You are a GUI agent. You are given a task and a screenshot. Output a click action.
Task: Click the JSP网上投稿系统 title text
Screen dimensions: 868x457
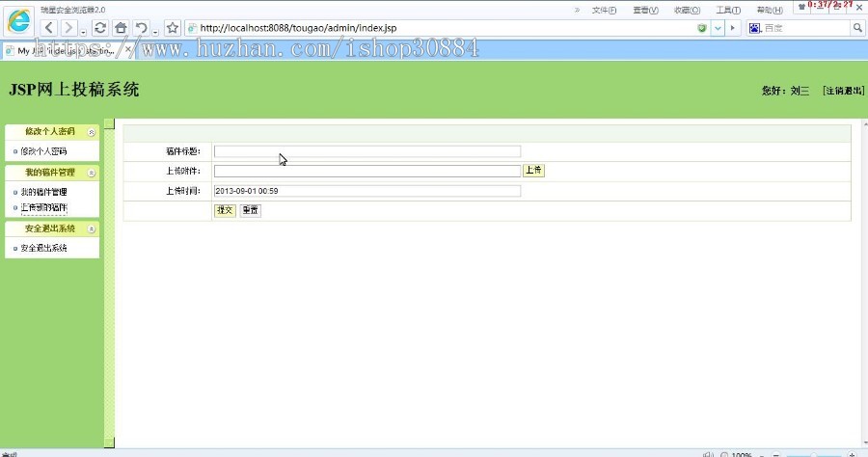pos(73,90)
